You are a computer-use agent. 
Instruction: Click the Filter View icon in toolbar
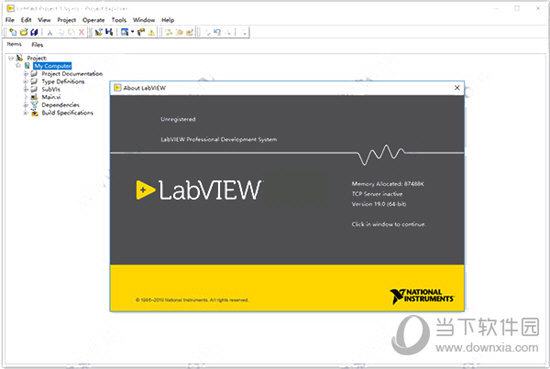tap(141, 32)
